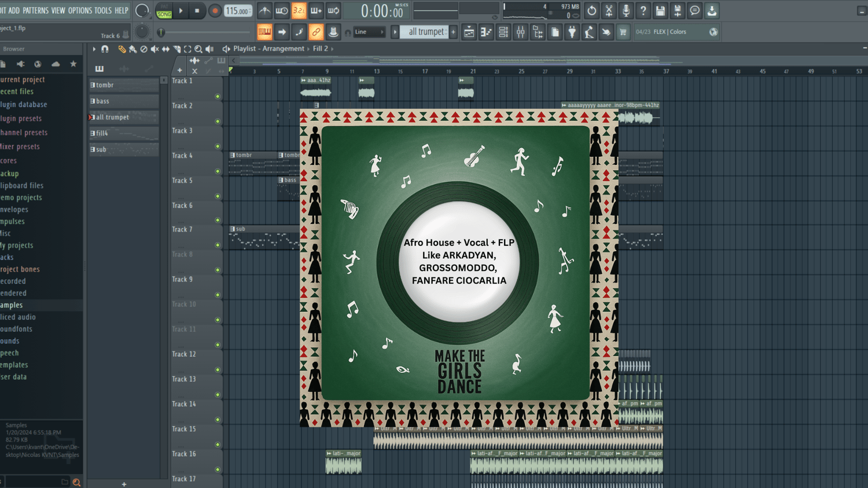
Task: Expand the Soundfonts browser folder
Action: [16, 329]
